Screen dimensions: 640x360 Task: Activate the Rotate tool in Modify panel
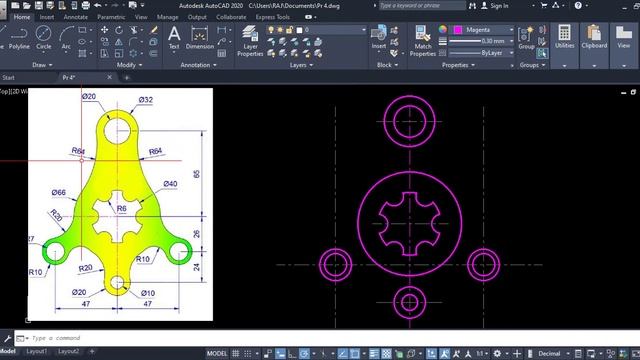click(x=119, y=30)
